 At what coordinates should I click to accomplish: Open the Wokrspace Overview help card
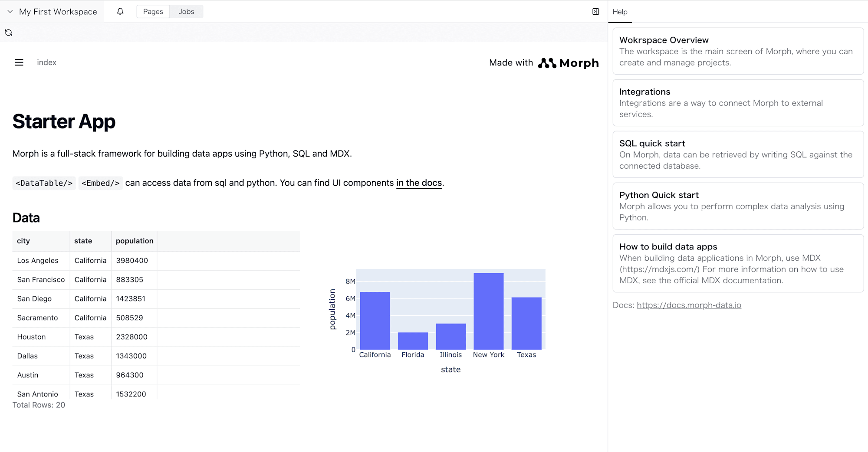click(738, 51)
